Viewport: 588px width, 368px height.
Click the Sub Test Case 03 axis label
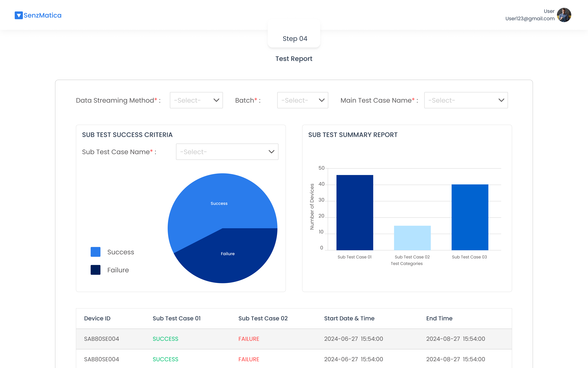tap(469, 257)
